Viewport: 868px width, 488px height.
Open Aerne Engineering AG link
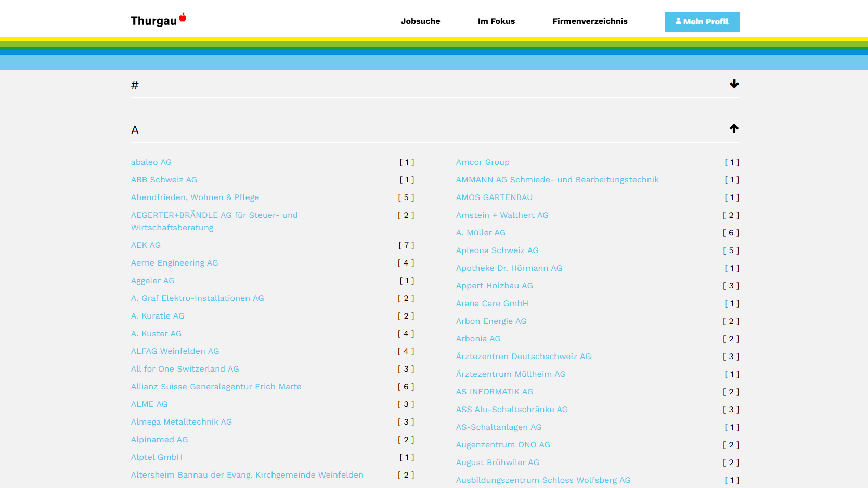[174, 263]
